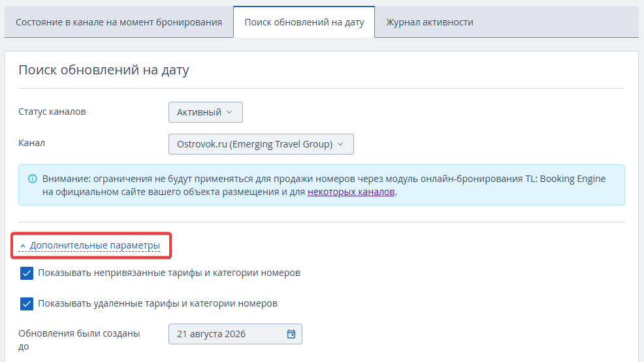Open the Канал dropdown with Ostrovok.ru
The image size is (644, 362).
point(261,144)
